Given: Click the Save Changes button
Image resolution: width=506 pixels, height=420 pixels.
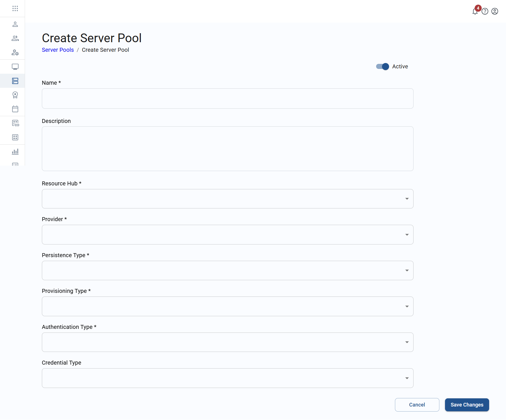Looking at the screenshot, I should point(467,405).
